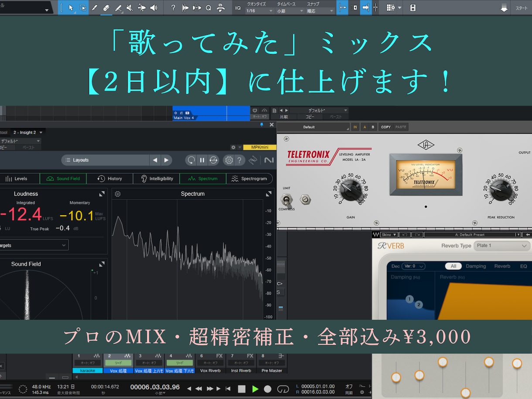Go to previous Insight layout
The image size is (532, 399).
coord(155,160)
